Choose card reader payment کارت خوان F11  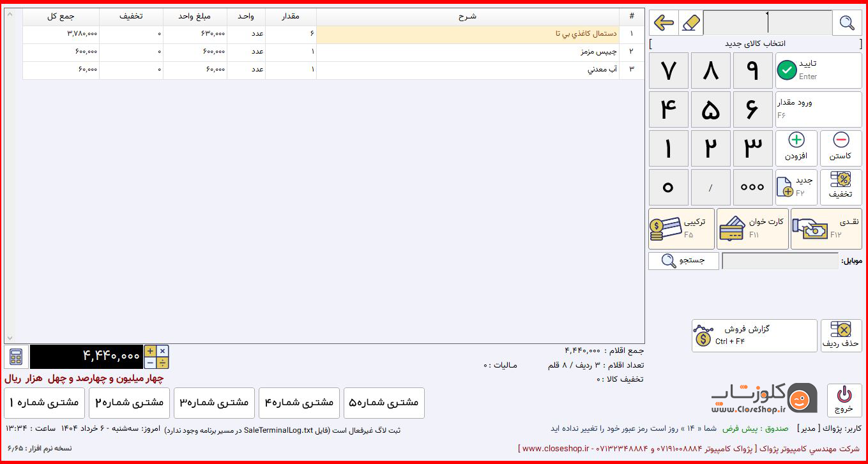pyautogui.click(x=753, y=228)
